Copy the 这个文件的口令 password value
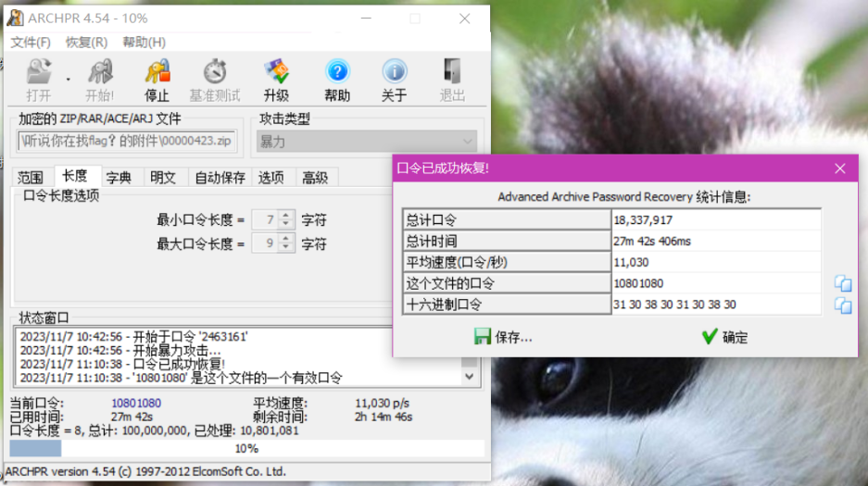The width and height of the screenshot is (868, 486). [x=843, y=283]
